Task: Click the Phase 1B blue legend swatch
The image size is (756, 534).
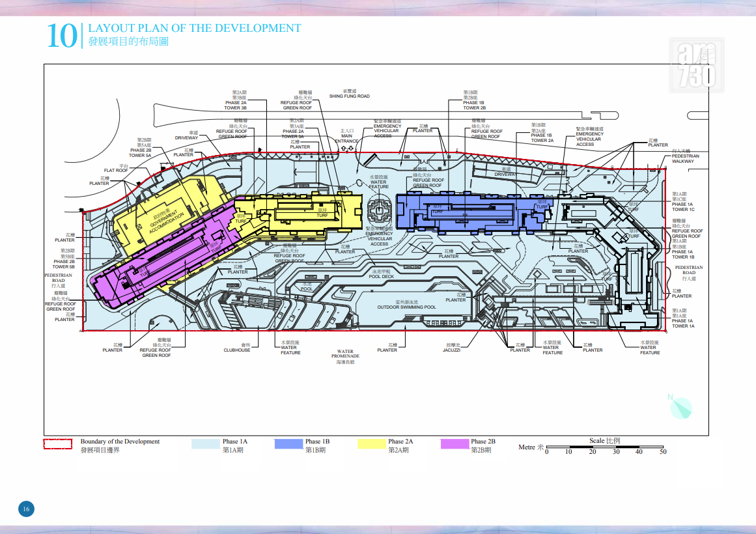Action: point(288,443)
